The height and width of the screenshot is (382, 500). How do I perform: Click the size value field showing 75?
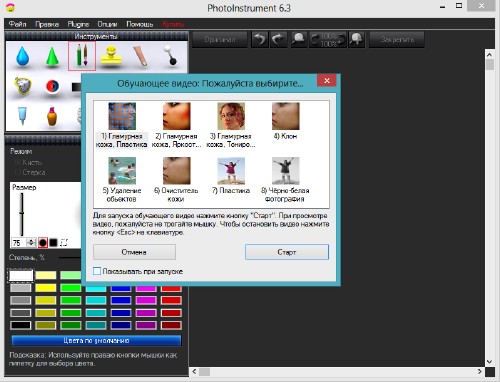pyautogui.click(x=19, y=243)
